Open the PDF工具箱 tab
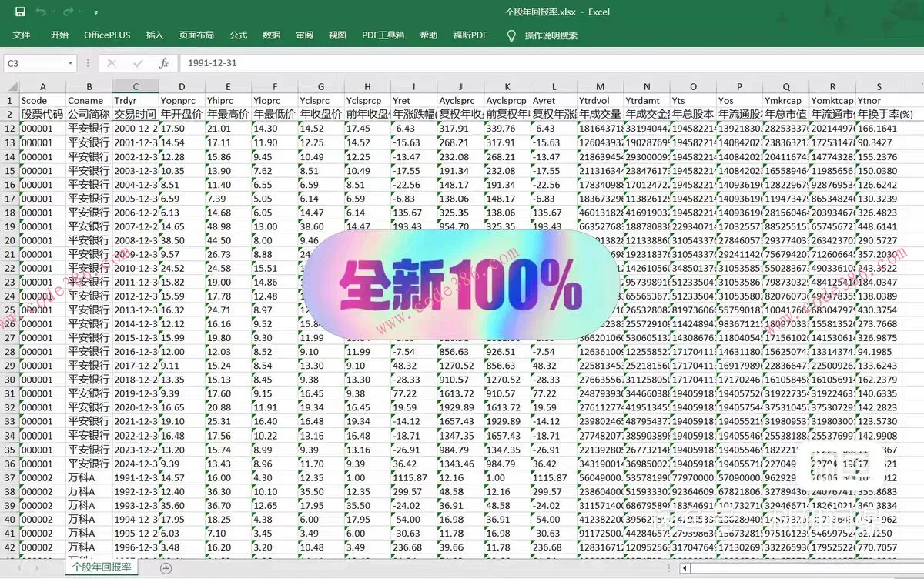 tap(383, 35)
